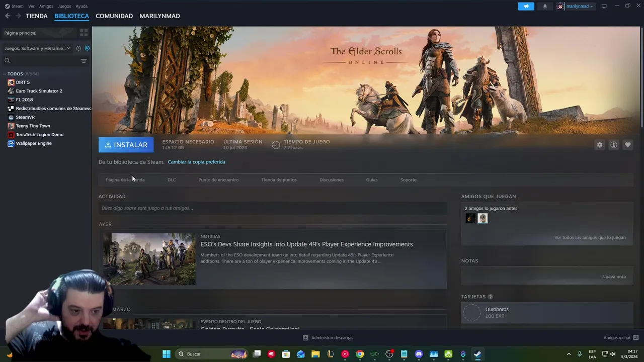The width and height of the screenshot is (644, 362).
Task: Open File Explorer from taskbar
Action: coord(315,354)
